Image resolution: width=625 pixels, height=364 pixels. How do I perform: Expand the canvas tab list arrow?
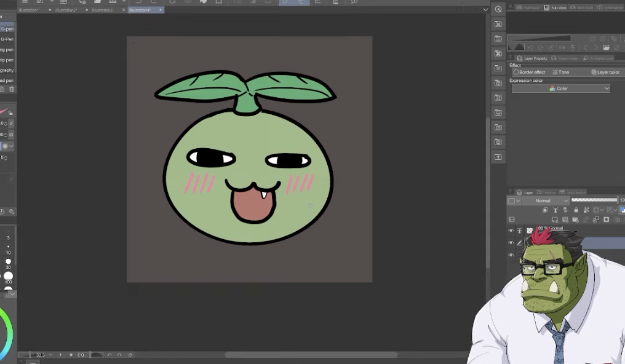(x=485, y=10)
